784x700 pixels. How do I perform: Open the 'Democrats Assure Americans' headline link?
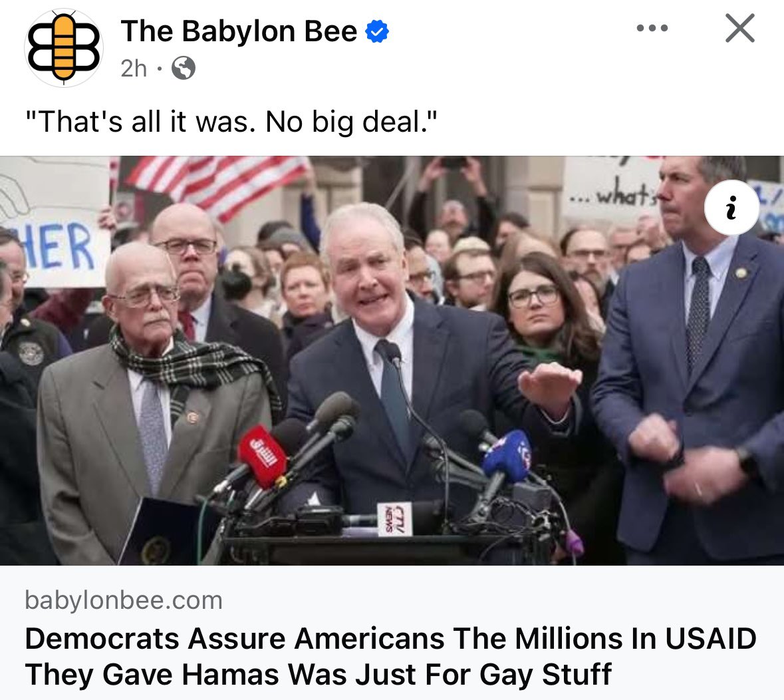[x=390, y=656]
